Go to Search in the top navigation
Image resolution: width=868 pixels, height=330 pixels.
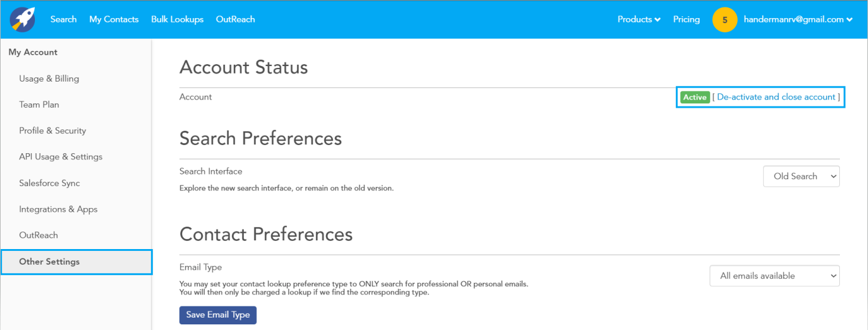coord(64,19)
